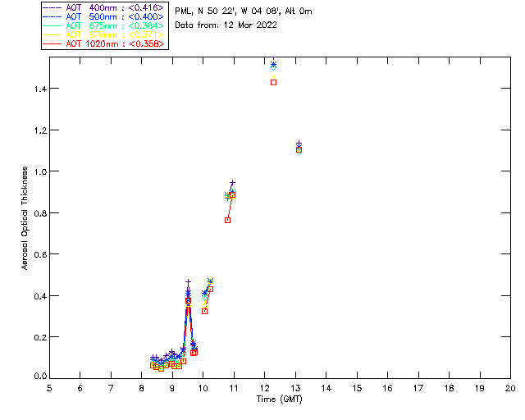
Task: Click y-axis label 0.0
Action: click(x=40, y=377)
